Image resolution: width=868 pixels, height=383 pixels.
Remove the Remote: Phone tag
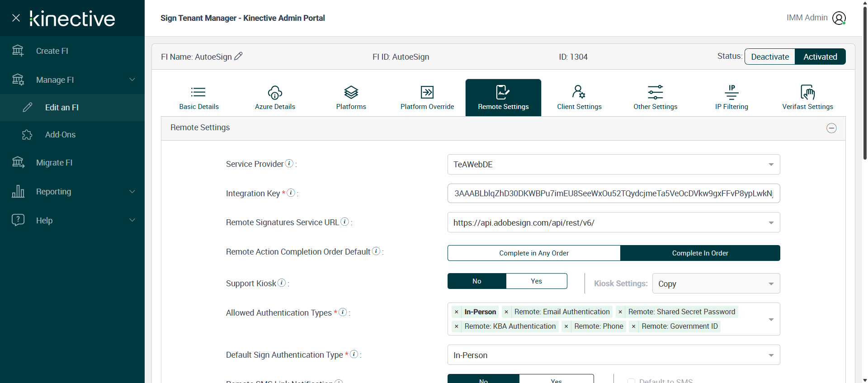[566, 326]
